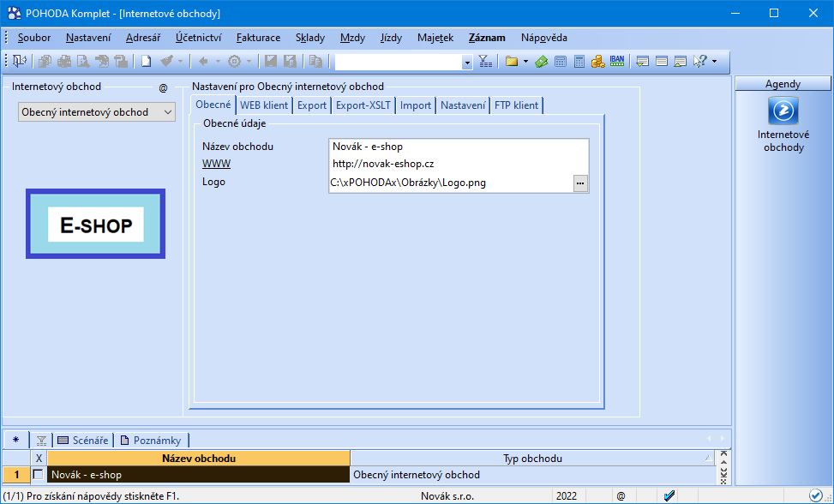This screenshot has width=834, height=504.
Task: Click the toolbar search input box
Action: tap(399, 63)
